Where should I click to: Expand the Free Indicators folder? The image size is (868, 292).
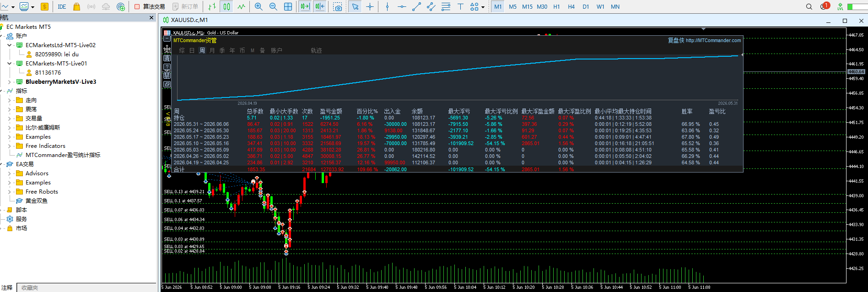(x=9, y=146)
